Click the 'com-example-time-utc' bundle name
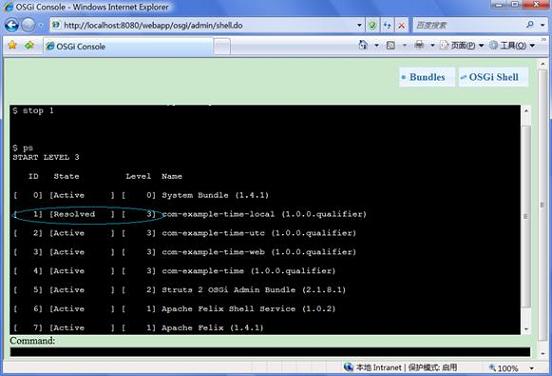 [x=213, y=233]
